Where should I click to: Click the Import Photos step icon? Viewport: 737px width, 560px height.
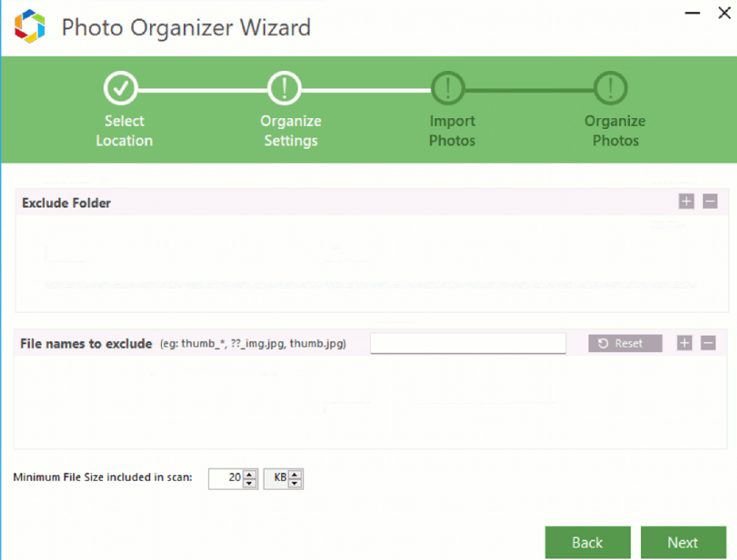coord(447,88)
